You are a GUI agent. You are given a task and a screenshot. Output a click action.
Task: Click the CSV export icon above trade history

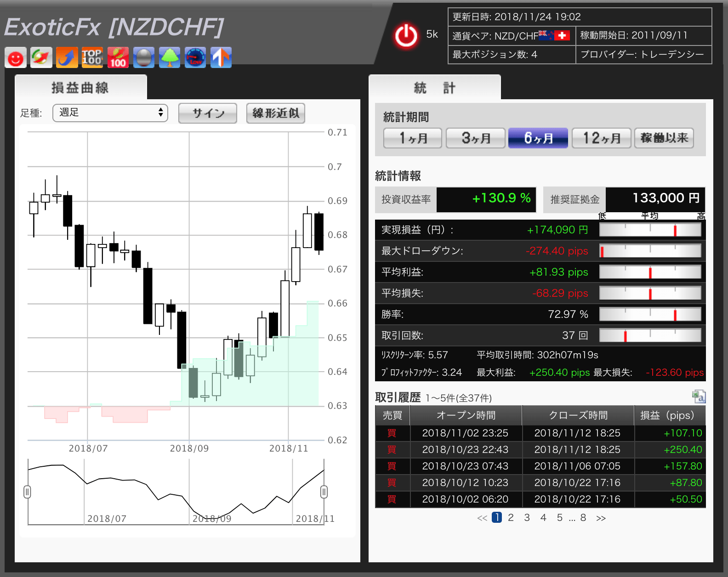pos(699,396)
